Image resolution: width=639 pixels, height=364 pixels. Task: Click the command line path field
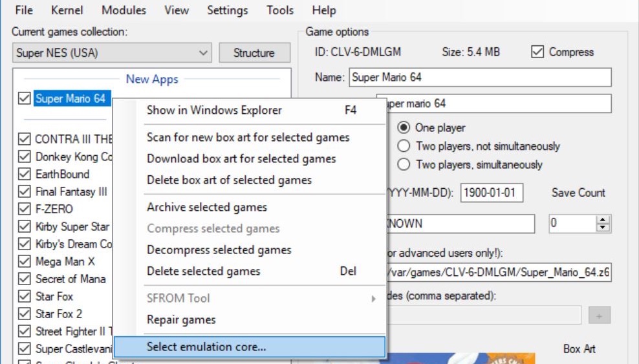pos(499,272)
